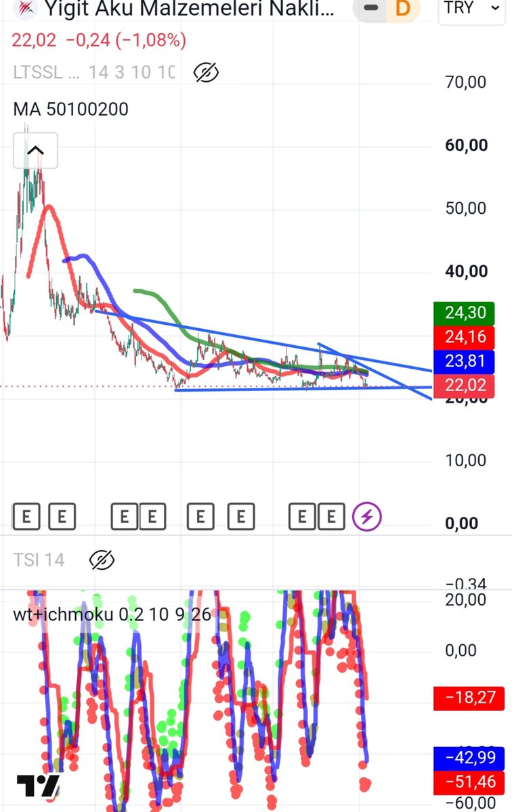Select the wt+ichmoku 0.2 10 9 26 legend

(x=112, y=614)
